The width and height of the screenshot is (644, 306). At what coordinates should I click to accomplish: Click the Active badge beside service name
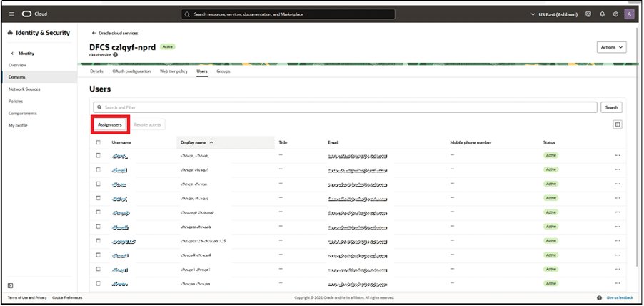point(168,47)
